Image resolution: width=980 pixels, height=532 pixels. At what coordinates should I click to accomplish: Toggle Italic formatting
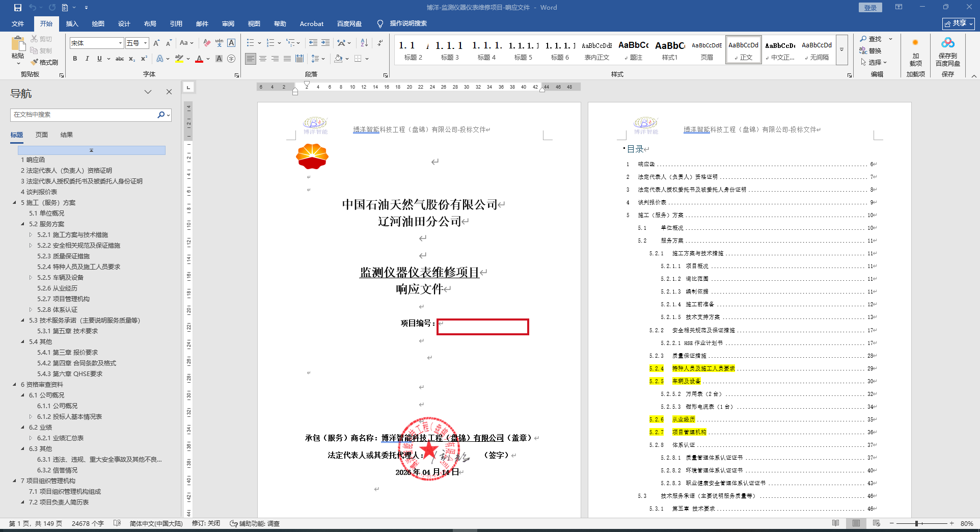coord(87,59)
